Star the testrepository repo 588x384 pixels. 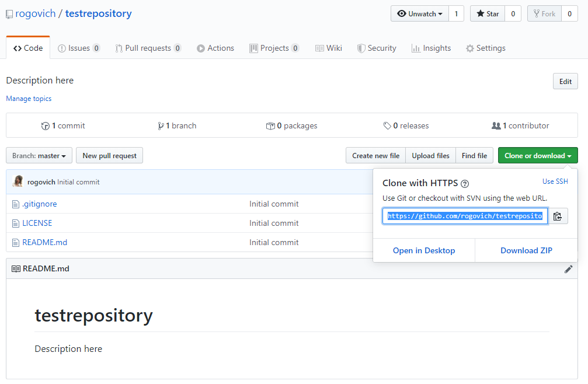488,14
